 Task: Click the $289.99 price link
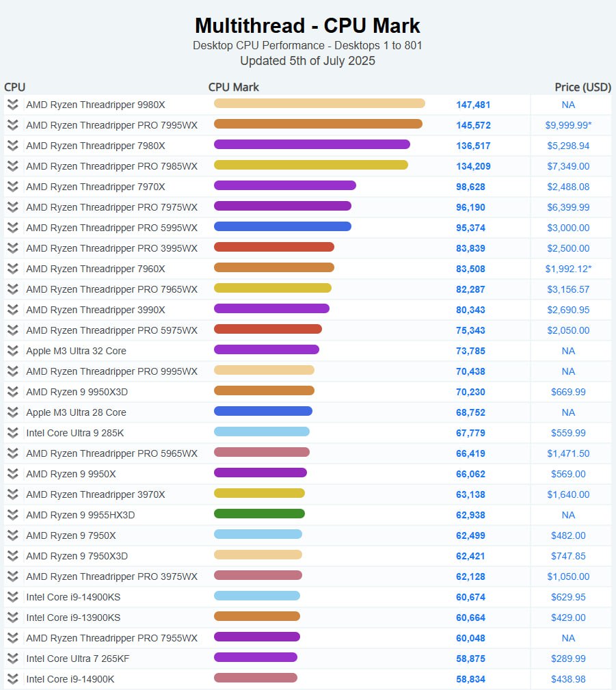[x=568, y=659]
